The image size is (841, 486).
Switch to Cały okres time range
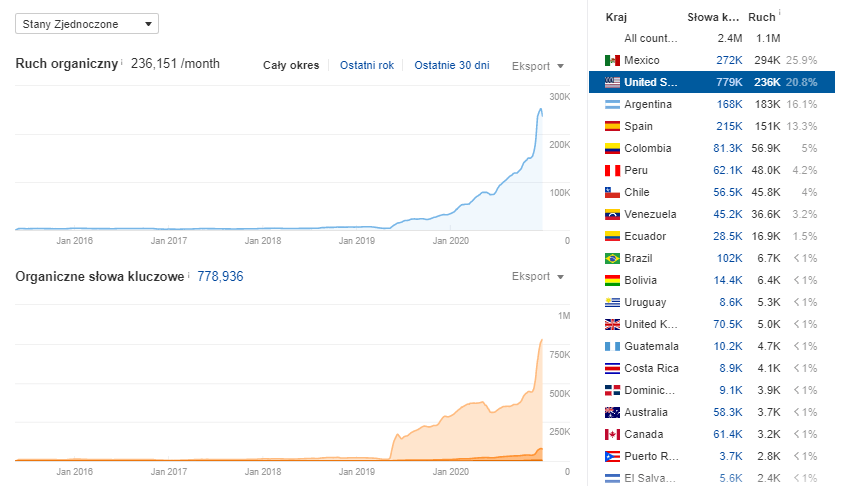tap(291, 66)
